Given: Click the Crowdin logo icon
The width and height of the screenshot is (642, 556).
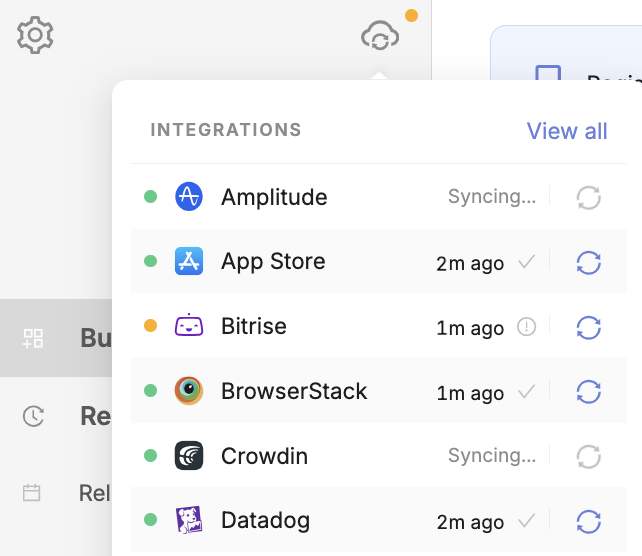Looking at the screenshot, I should pyautogui.click(x=189, y=455).
